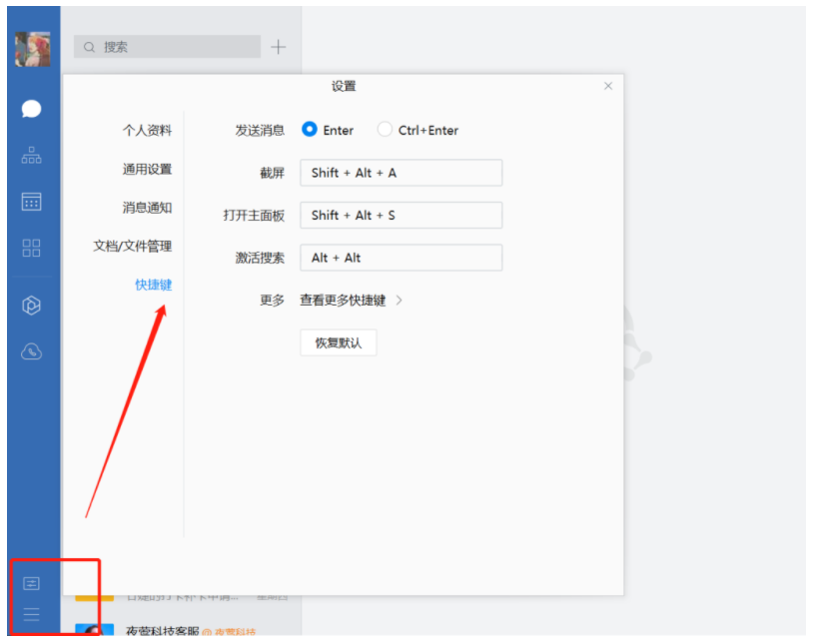Click the 激活搜索 shortcut field
This screenshot has width=816, height=644.
click(x=402, y=258)
